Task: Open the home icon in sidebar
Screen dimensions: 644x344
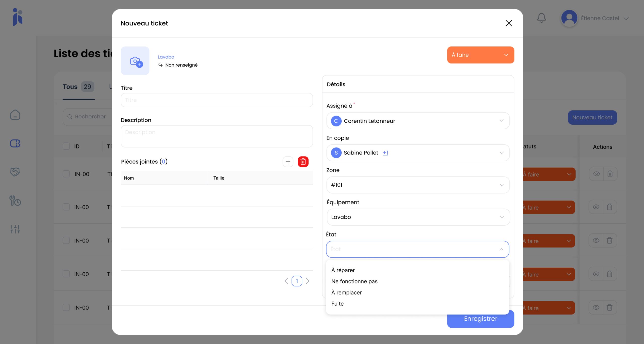Action: tap(15, 115)
